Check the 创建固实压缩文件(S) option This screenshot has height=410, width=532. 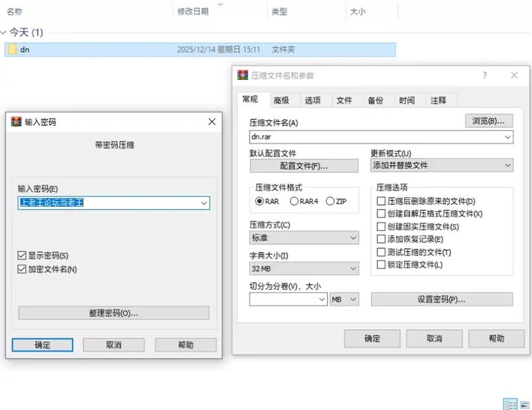click(x=381, y=227)
